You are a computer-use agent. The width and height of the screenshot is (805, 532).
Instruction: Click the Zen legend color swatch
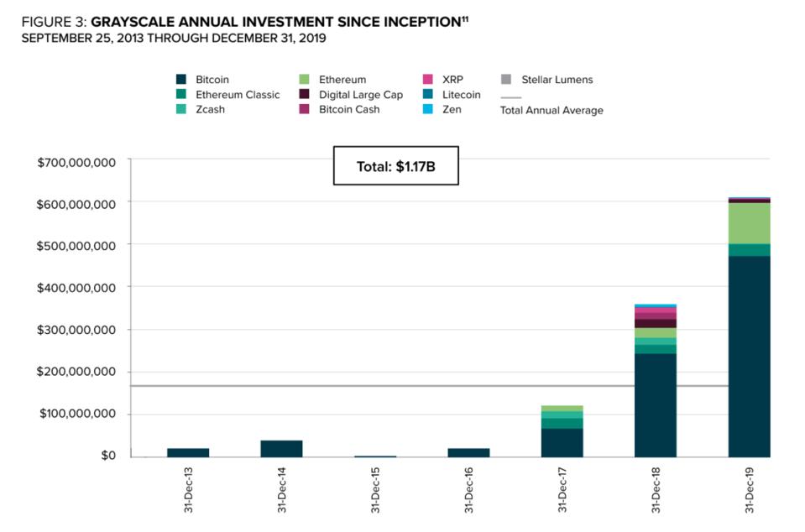point(427,109)
